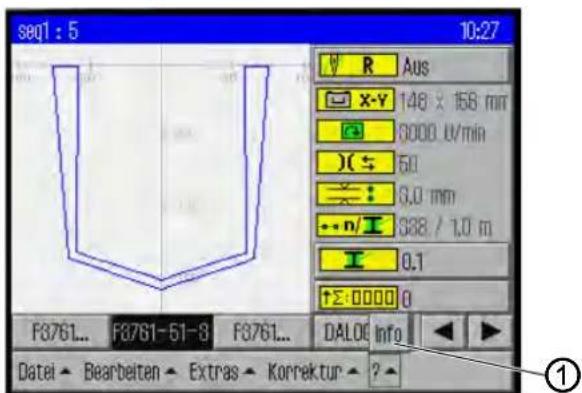Click the green rotation speed icon
The image size is (582, 393).
[356, 131]
